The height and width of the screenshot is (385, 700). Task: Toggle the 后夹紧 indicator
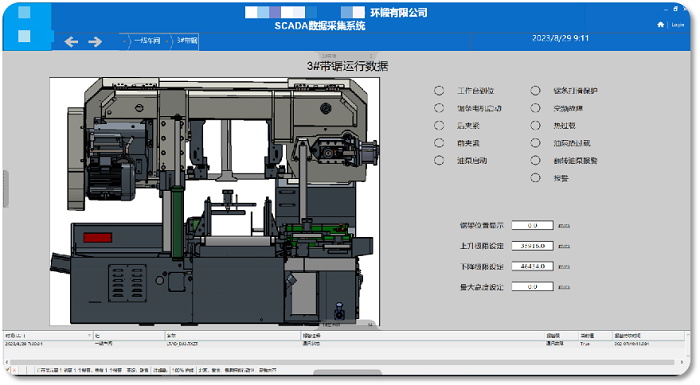[x=439, y=126]
